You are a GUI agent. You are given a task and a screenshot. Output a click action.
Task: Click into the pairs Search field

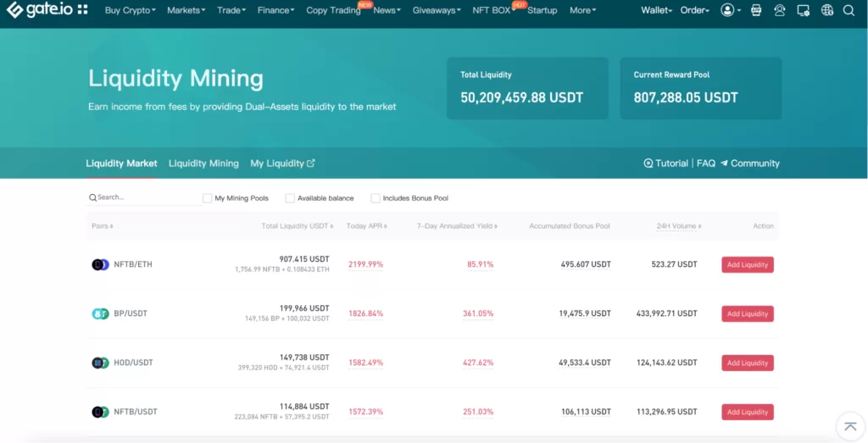[x=144, y=197]
